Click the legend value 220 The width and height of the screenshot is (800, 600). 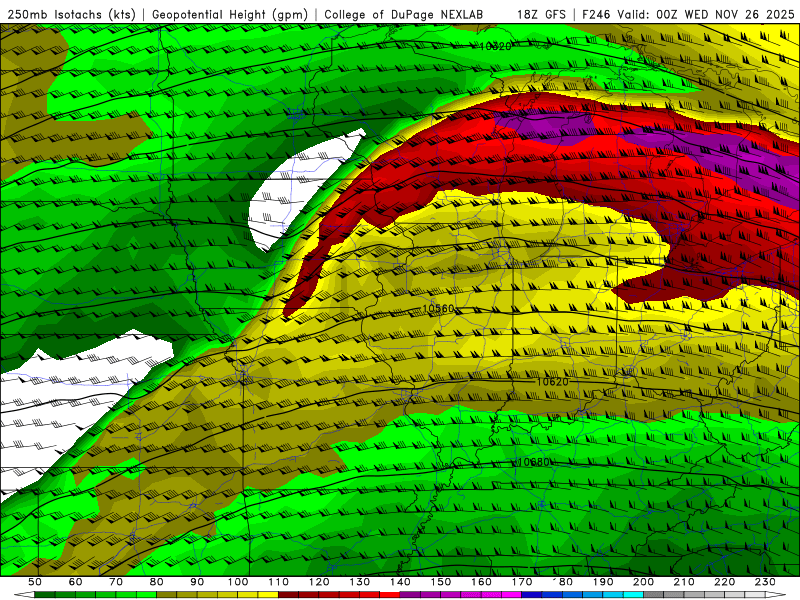pyautogui.click(x=724, y=582)
